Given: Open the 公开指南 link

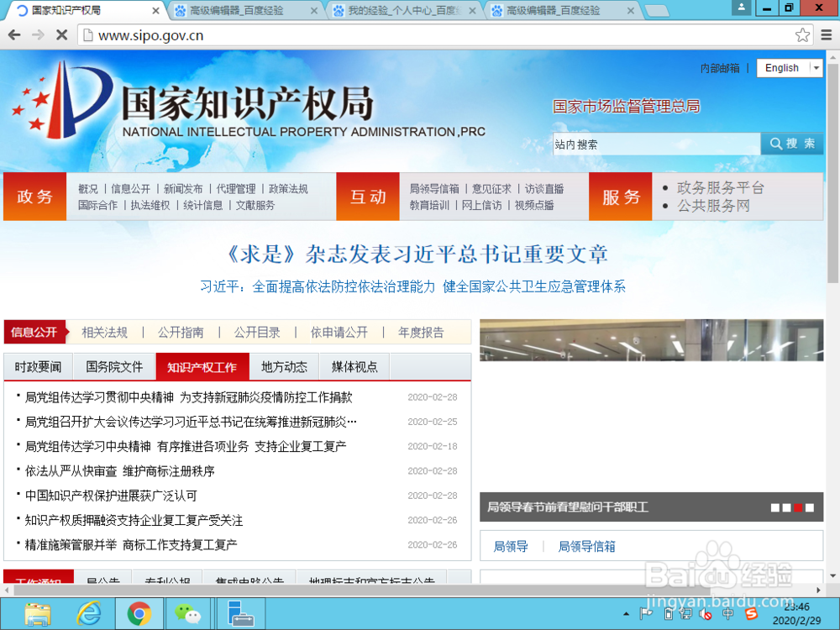Looking at the screenshot, I should 181,333.
